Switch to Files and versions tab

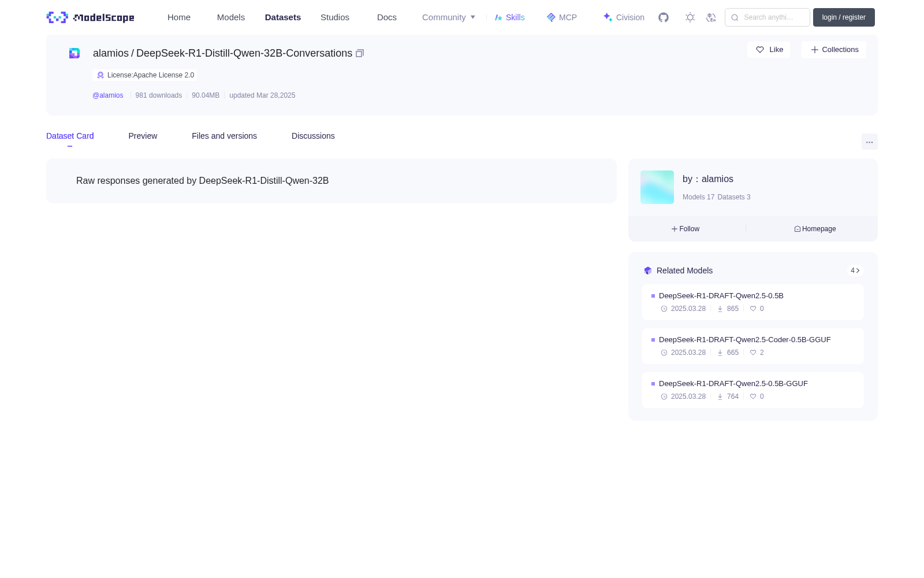click(224, 136)
